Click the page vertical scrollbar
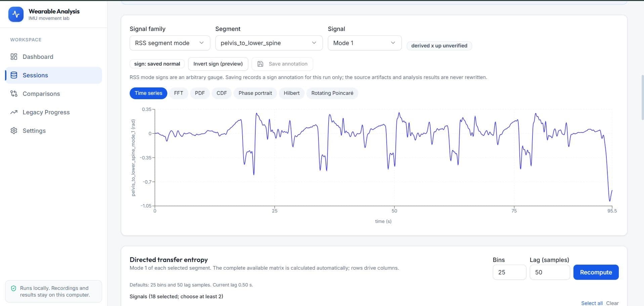644x306 pixels. 642,98
